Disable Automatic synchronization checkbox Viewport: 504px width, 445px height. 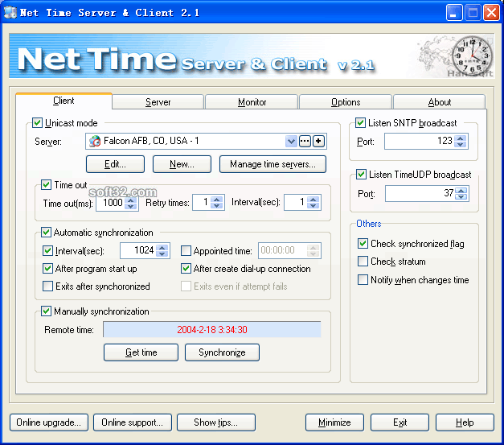(x=46, y=233)
